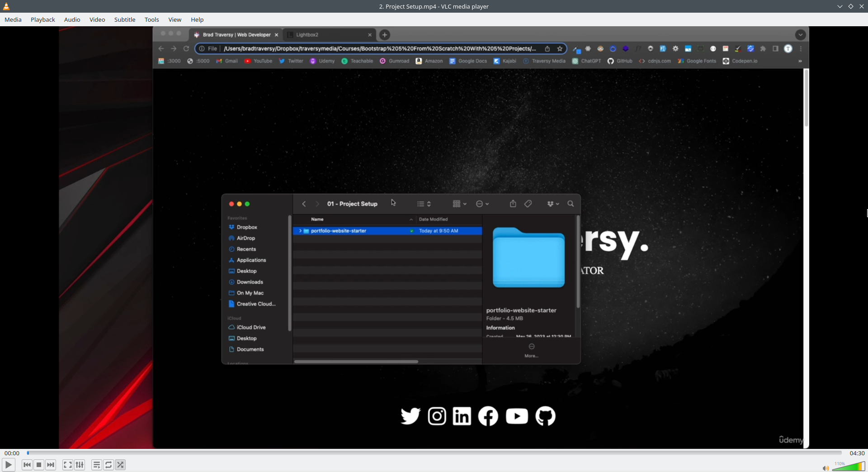Open the Tools menu
868x472 pixels.
click(152, 19)
